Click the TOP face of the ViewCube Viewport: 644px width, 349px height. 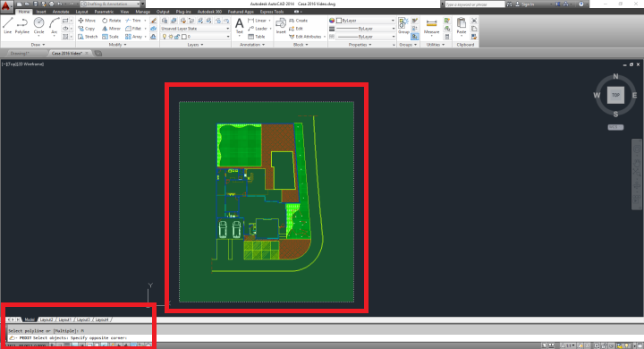[615, 95]
